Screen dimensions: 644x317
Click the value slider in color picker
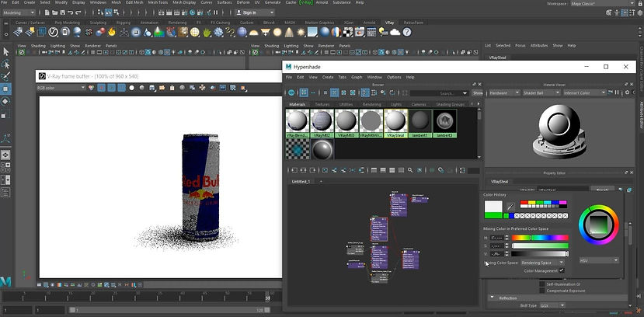pyautogui.click(x=540, y=254)
